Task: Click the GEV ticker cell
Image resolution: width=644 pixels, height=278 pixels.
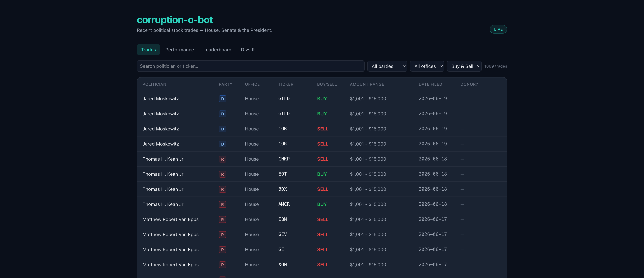Action: [282, 234]
